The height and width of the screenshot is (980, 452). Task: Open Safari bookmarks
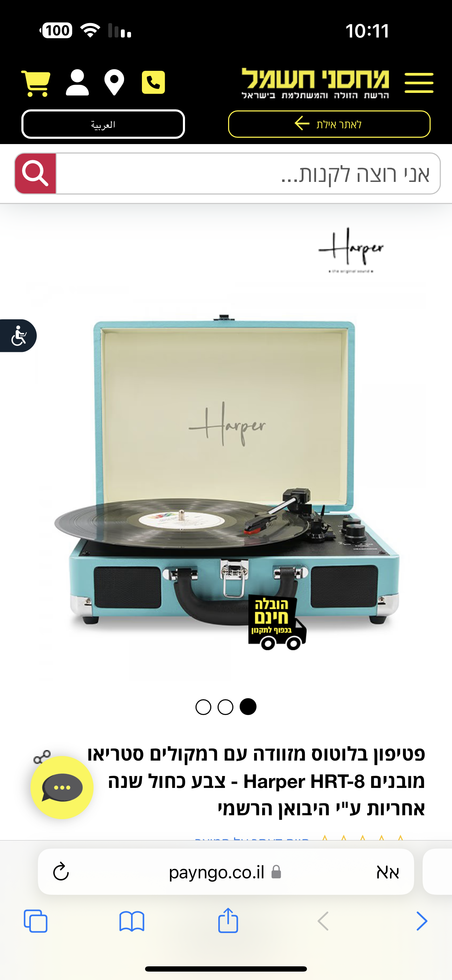[132, 921]
